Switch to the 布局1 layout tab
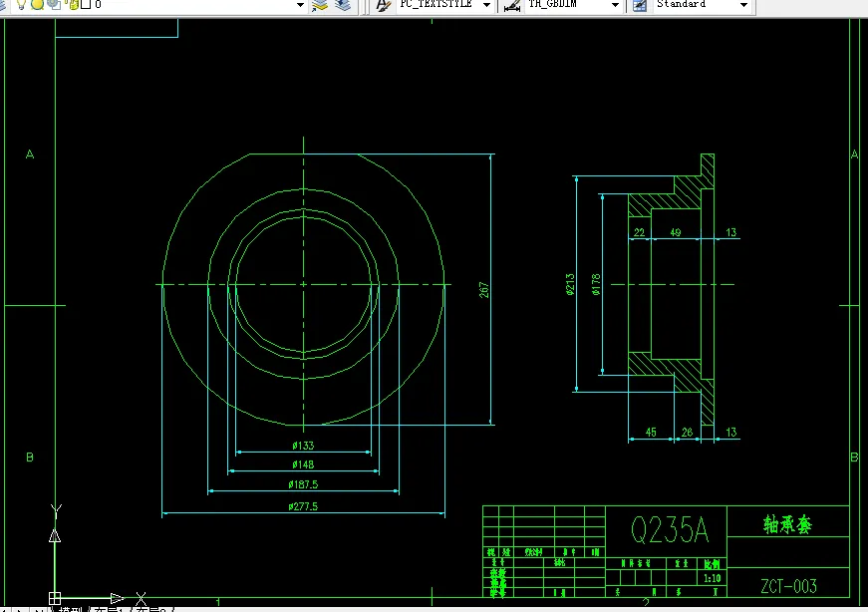Image resolution: width=868 pixels, height=612 pixels. point(108,609)
